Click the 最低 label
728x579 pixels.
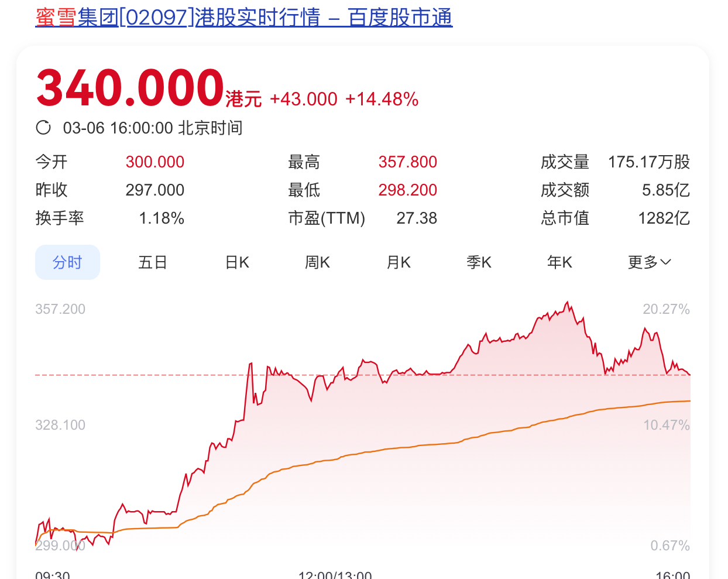click(304, 190)
